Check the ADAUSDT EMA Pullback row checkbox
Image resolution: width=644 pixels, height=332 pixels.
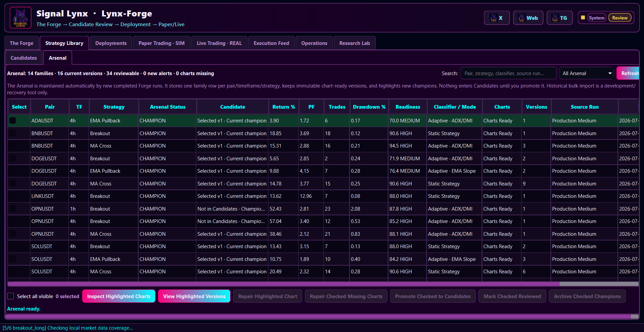pyautogui.click(x=13, y=120)
